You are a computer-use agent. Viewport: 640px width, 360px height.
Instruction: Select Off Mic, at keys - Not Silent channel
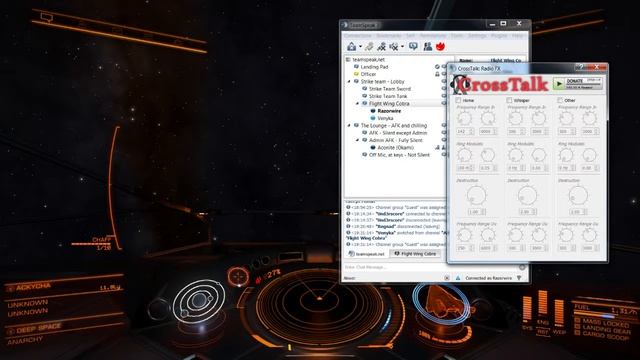399,155
